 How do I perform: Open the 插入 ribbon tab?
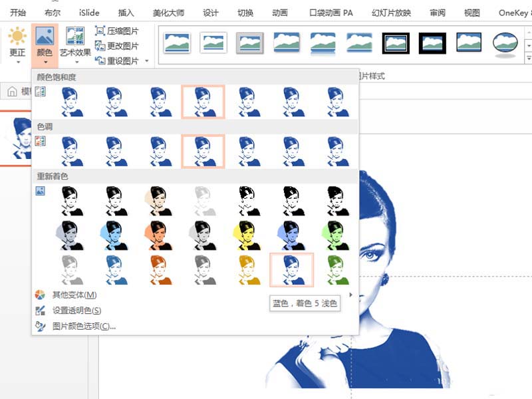(126, 13)
